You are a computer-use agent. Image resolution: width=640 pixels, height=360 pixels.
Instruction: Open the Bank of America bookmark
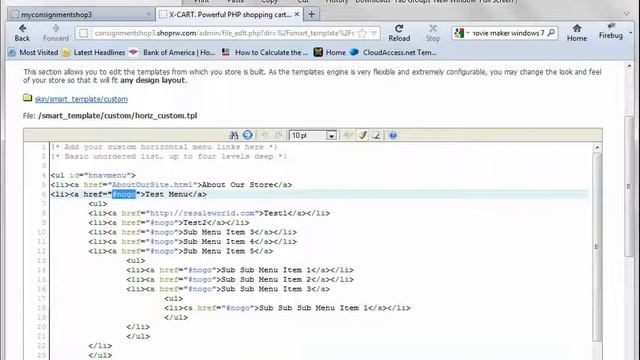point(172,52)
